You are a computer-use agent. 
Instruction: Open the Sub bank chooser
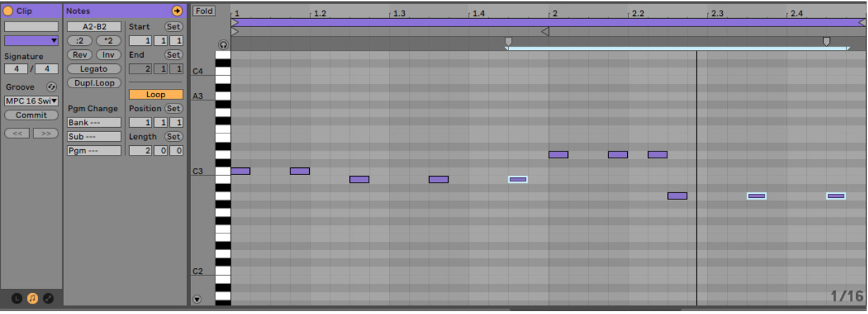coord(94,137)
